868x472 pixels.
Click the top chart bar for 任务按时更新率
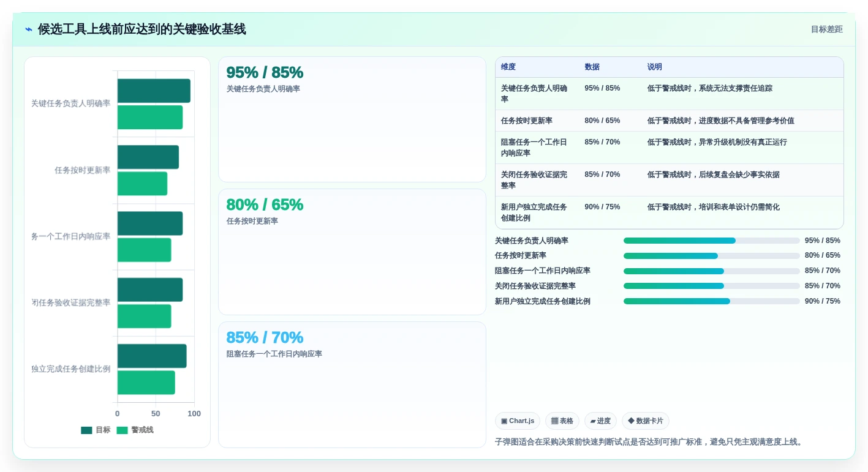[148, 157]
